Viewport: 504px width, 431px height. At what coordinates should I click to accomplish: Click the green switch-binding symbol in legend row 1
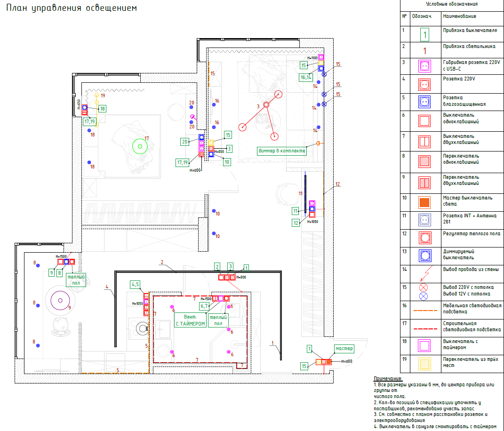click(424, 34)
